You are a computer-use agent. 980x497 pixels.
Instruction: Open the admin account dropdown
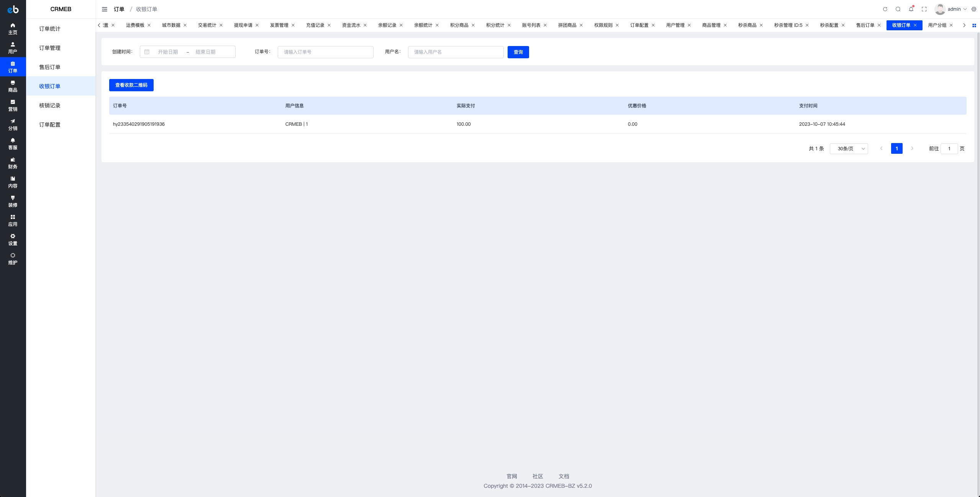(x=951, y=9)
